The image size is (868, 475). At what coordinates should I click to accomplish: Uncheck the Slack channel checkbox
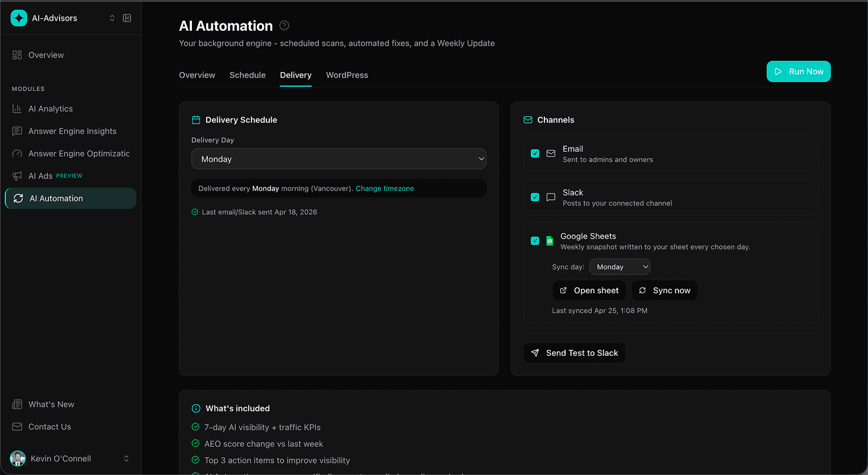535,197
